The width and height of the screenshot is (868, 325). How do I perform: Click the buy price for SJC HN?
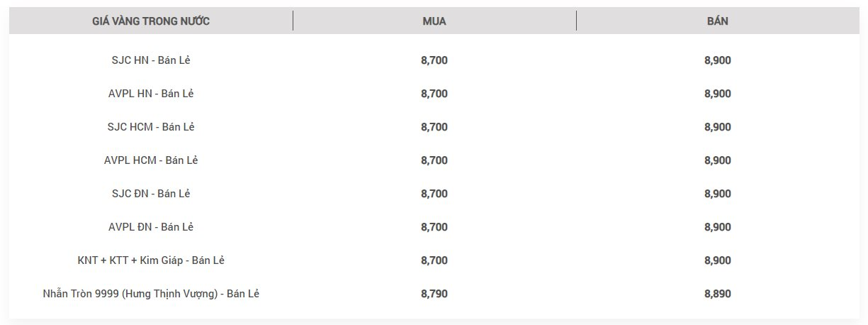coord(434,60)
